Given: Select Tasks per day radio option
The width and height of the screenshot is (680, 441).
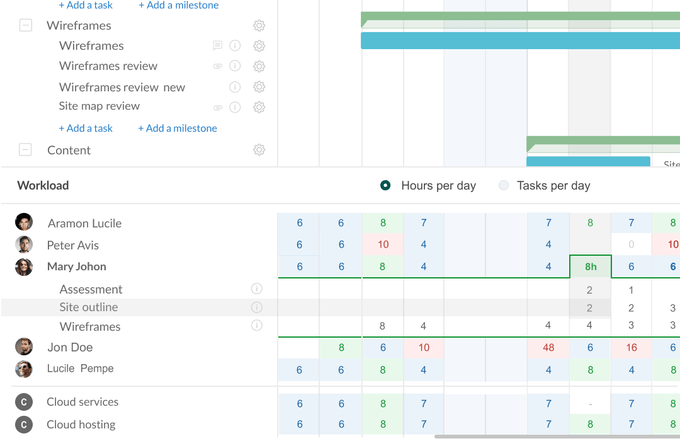Looking at the screenshot, I should pyautogui.click(x=504, y=185).
